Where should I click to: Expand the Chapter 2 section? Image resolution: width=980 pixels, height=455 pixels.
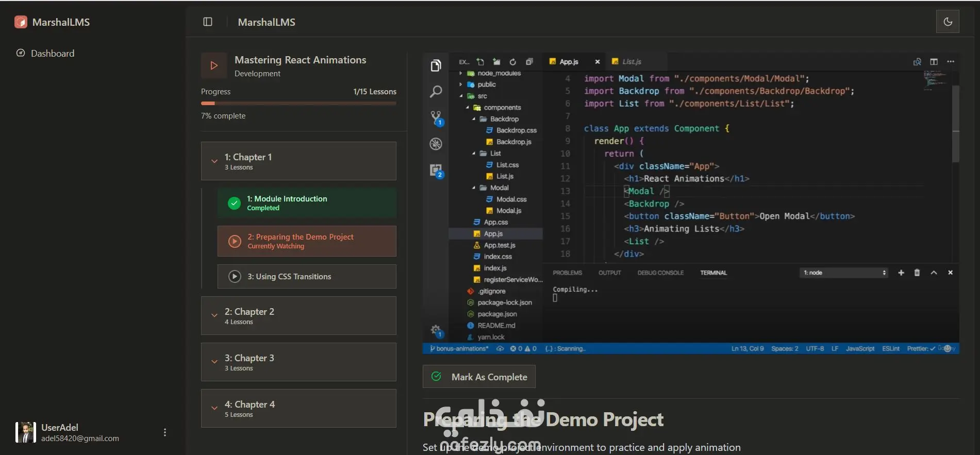point(298,316)
